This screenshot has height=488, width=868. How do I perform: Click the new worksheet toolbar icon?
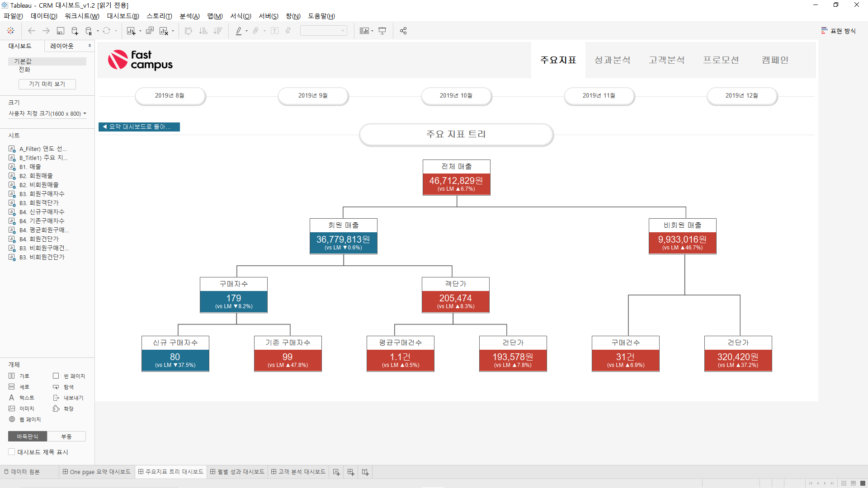(x=131, y=31)
